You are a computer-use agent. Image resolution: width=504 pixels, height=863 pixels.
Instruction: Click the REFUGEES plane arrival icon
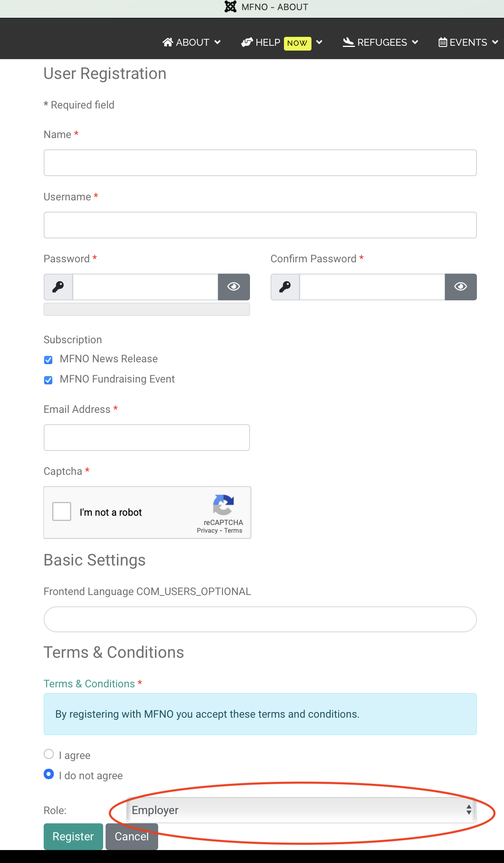tap(349, 42)
